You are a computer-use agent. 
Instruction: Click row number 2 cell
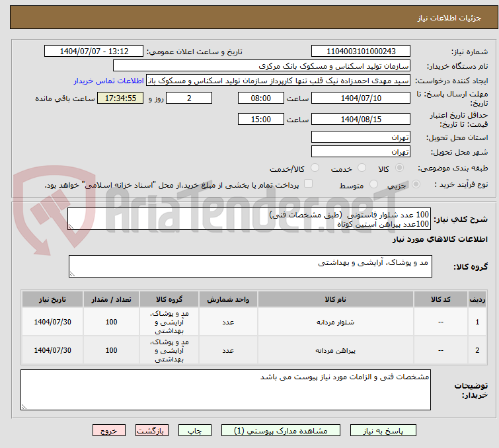click(x=477, y=350)
